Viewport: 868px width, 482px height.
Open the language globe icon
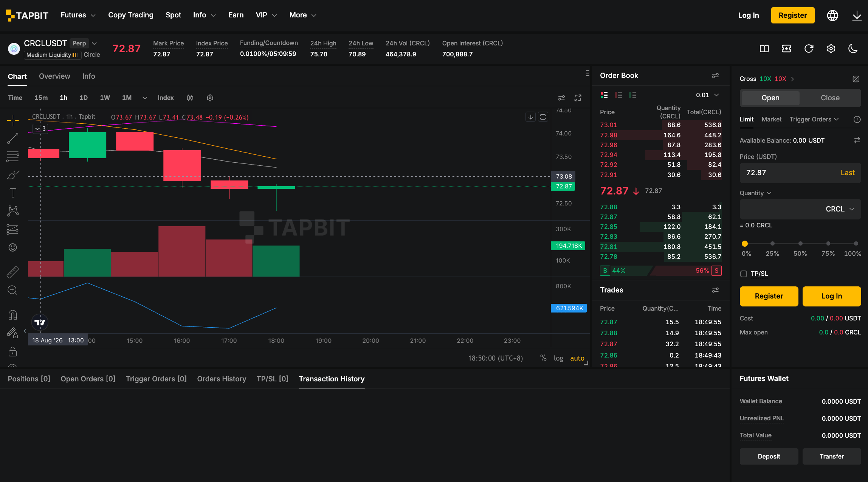click(x=832, y=16)
